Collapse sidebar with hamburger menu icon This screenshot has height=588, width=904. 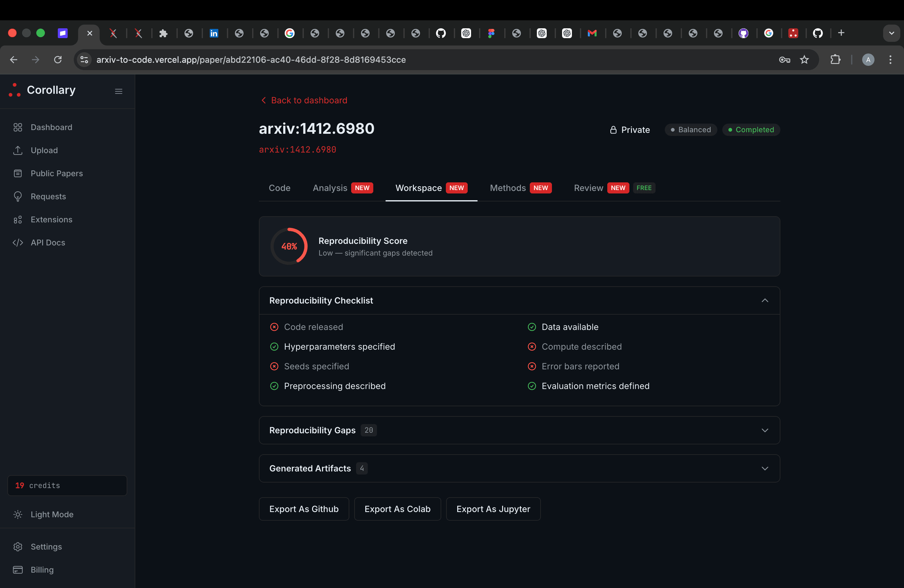118,91
